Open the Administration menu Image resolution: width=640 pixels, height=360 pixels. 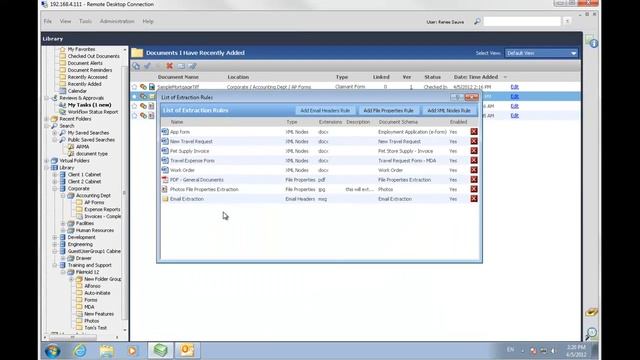pyautogui.click(x=117, y=21)
